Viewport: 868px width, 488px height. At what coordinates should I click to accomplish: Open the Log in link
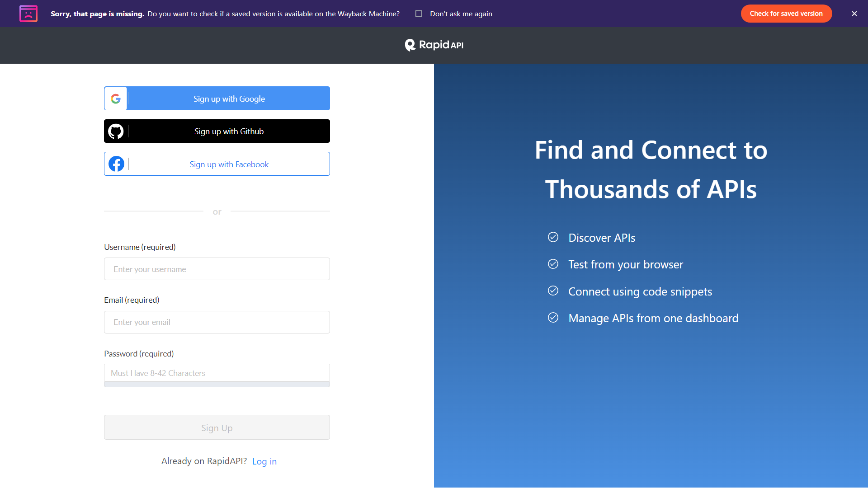point(264,461)
